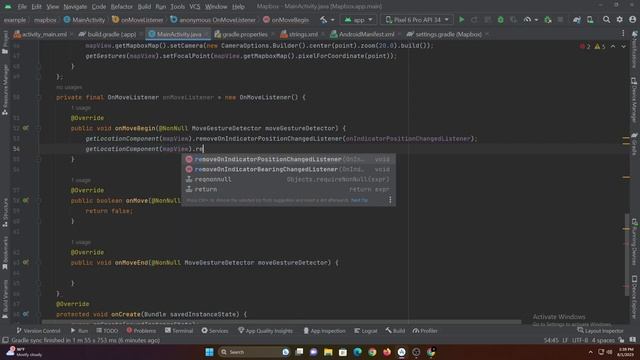
Task: Open IDE settings gear icon in toolbar
Action: [x=620, y=20]
